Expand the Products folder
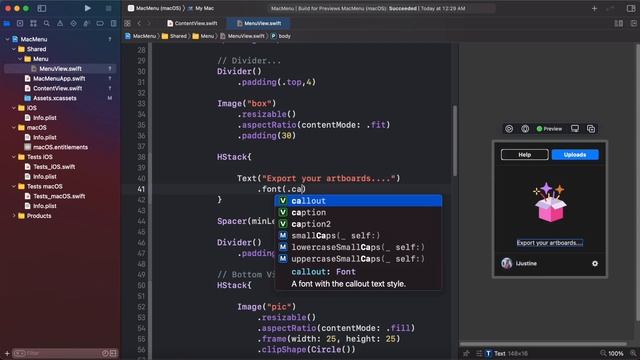Screen dimensions: 640x360 [14, 216]
